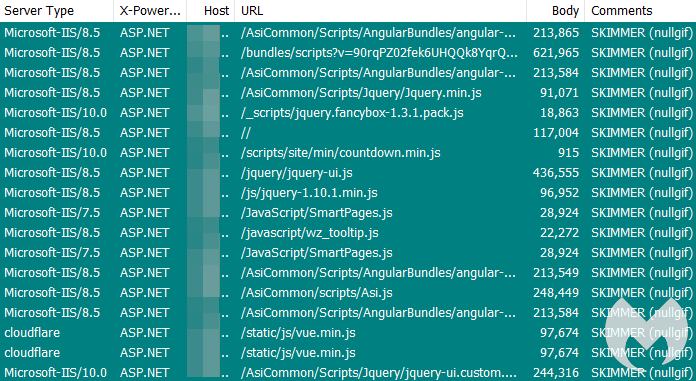
Task: Select the jquery-ui.custom row at bottom
Action: [x=348, y=372]
